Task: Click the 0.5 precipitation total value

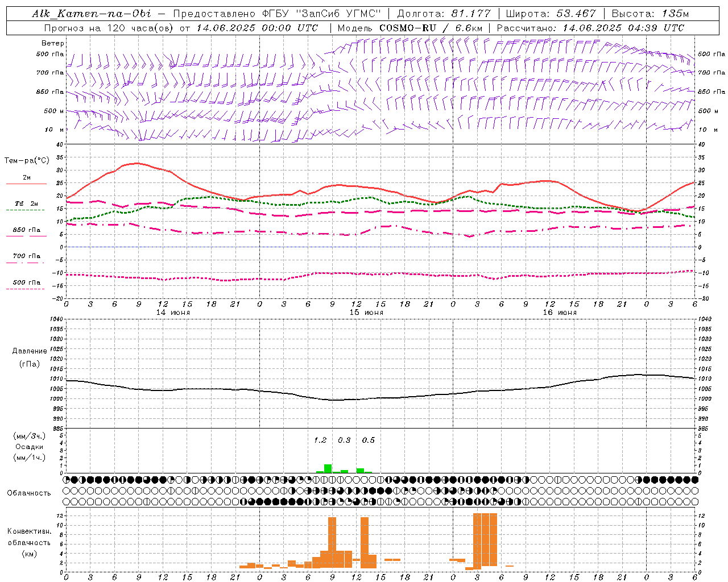Action: [368, 440]
